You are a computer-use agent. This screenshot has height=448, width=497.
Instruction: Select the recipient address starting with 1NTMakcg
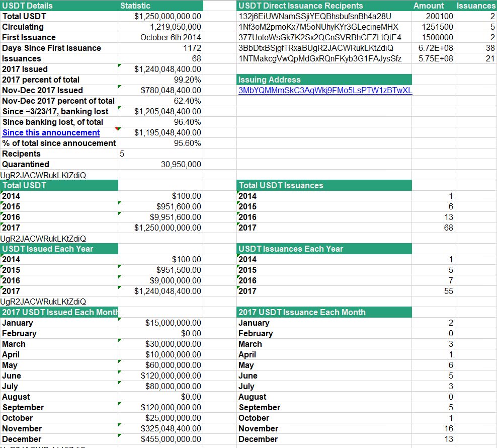[x=320, y=58]
